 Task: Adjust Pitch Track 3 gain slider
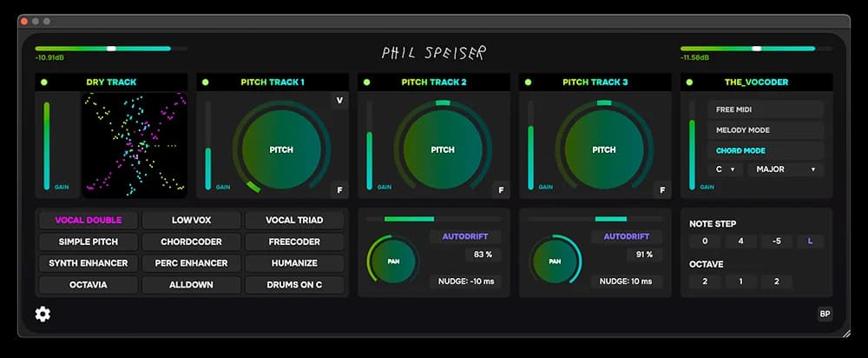531,146
